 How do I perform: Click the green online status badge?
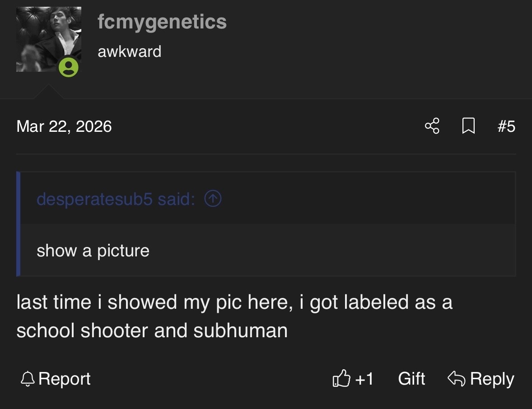(69, 67)
